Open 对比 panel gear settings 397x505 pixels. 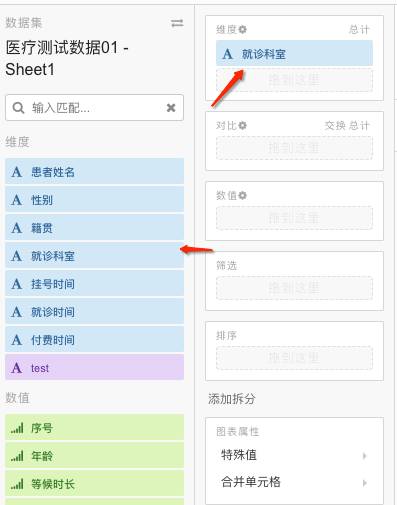pos(243,125)
